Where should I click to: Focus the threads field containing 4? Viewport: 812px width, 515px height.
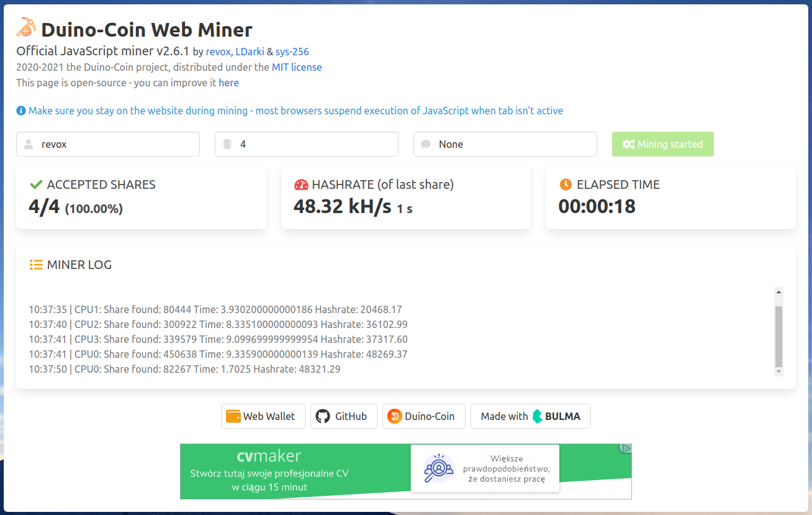coord(307,144)
